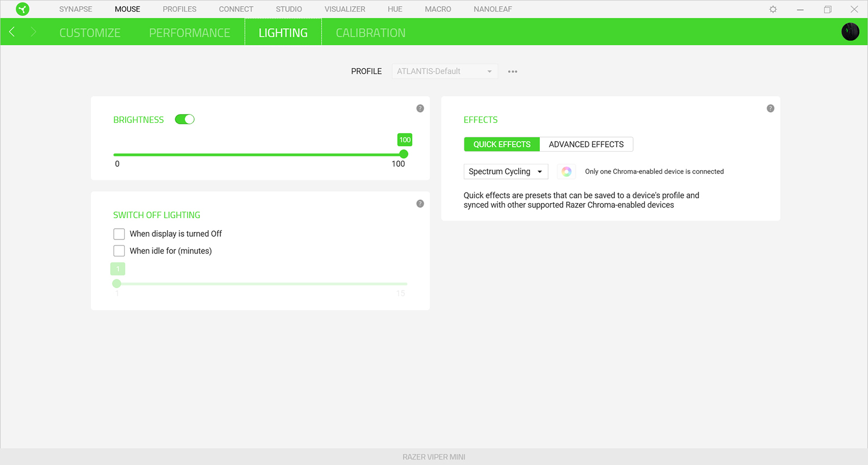Viewport: 868px width, 465px height.
Task: Open the MACRO menu
Action: (438, 9)
